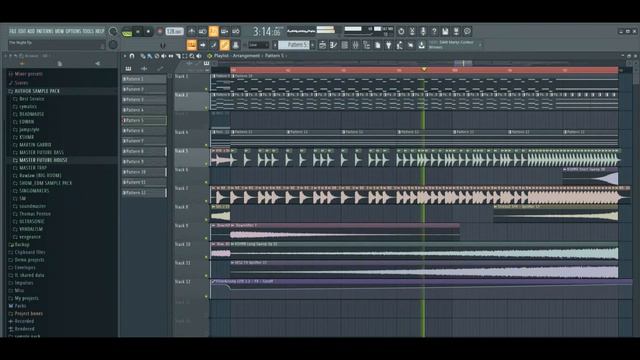Open the TOOLS menu
This screenshot has width=640, height=360.
pos(88,31)
